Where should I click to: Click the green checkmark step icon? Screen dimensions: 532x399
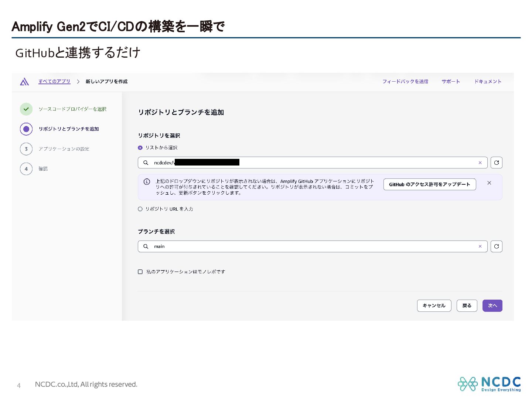pyautogui.click(x=26, y=109)
